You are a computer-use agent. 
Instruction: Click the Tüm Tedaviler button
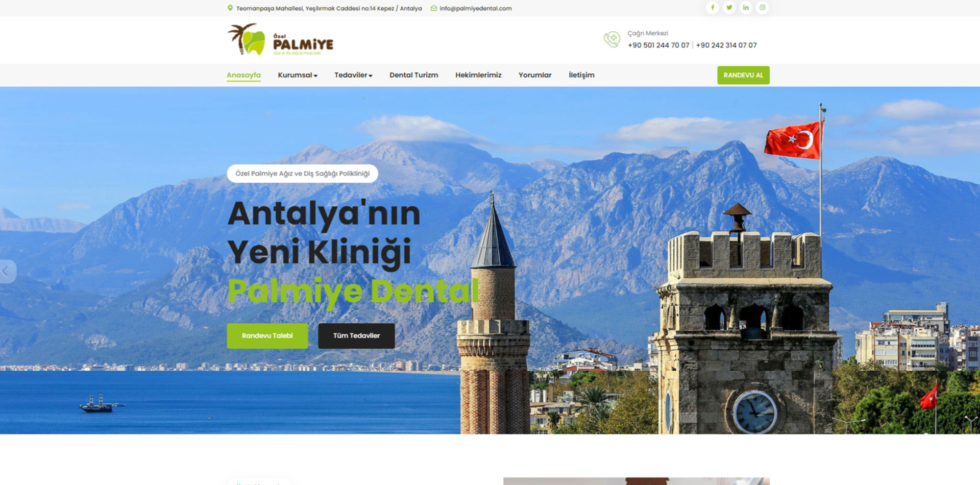[x=356, y=336]
